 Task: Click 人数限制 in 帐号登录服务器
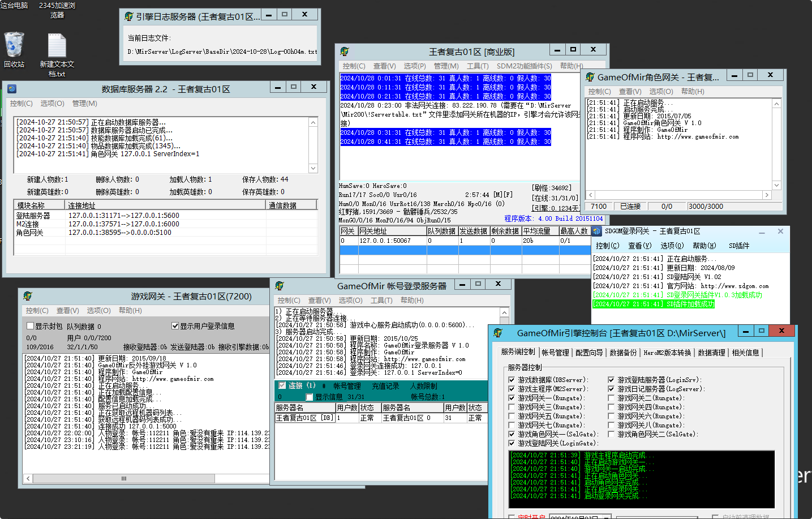(424, 386)
